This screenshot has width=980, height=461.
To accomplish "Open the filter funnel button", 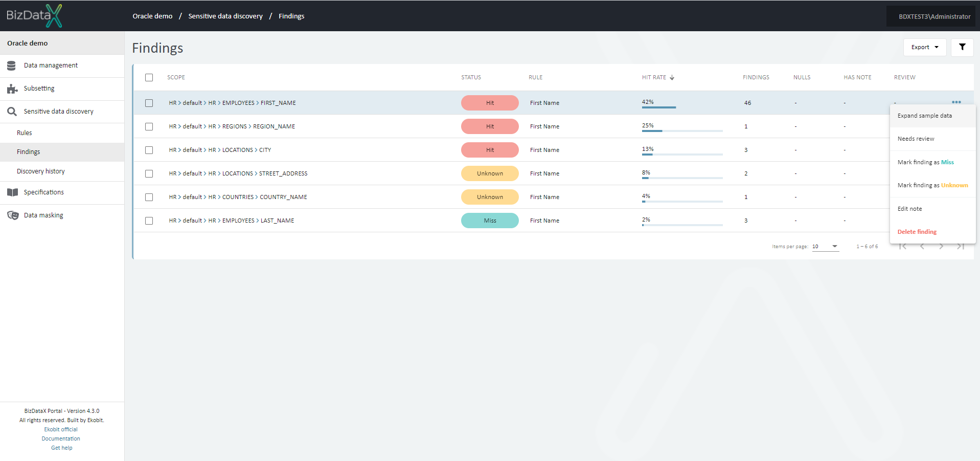I will coord(962,47).
